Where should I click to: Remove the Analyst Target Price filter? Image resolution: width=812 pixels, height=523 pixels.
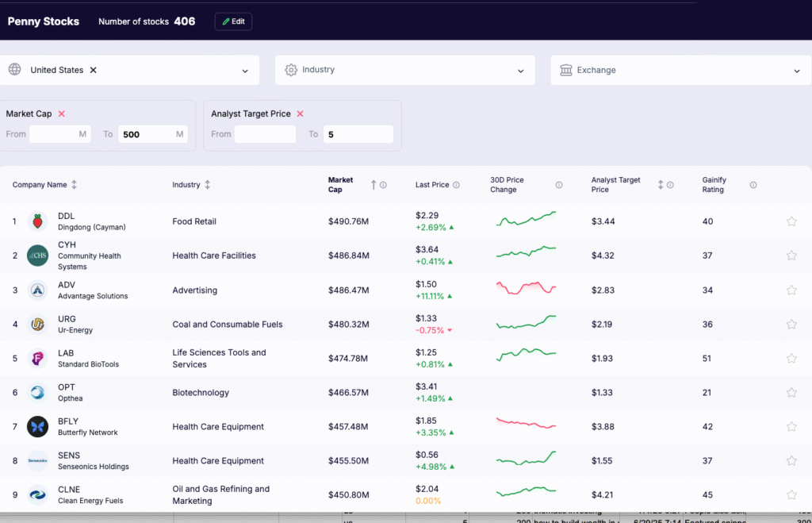301,113
